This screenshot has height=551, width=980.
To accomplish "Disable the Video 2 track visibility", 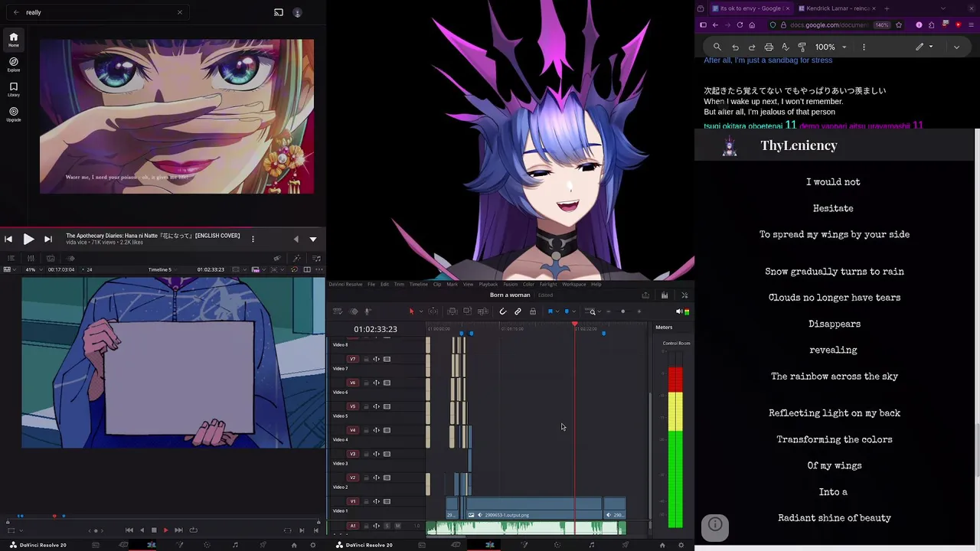I will (x=387, y=478).
